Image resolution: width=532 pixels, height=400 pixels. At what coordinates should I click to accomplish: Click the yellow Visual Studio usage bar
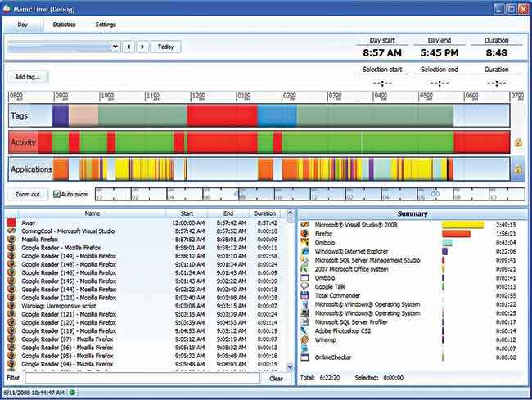pos(462,225)
